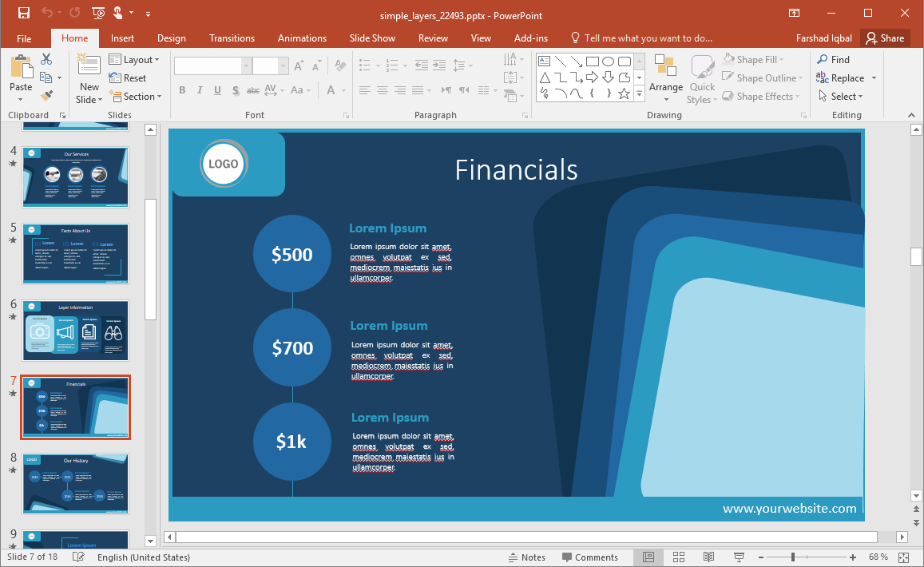Click the Cut scissors icon
Viewport: 924px width, 567px height.
(x=46, y=59)
